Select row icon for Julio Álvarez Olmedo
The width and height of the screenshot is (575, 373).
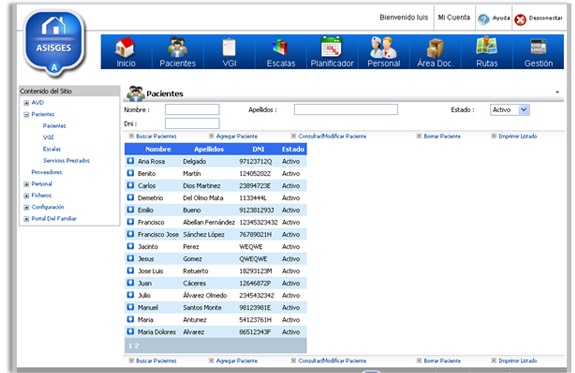point(131,295)
